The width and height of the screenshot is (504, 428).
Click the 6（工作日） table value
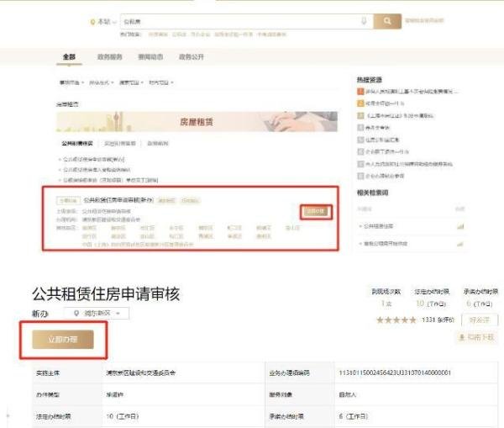(x=353, y=416)
